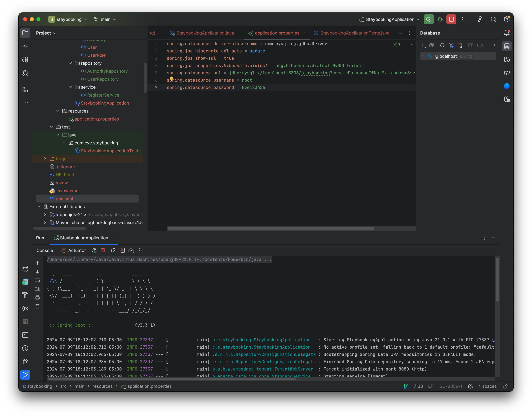Toggle scroll-to-end in the console
The image size is (532, 416).
click(x=37, y=289)
